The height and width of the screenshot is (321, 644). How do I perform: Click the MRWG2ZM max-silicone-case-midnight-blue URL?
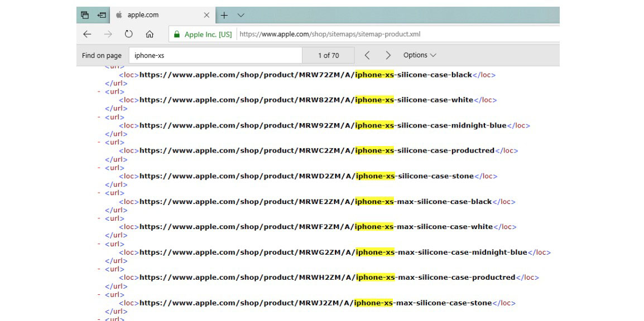[x=334, y=252]
